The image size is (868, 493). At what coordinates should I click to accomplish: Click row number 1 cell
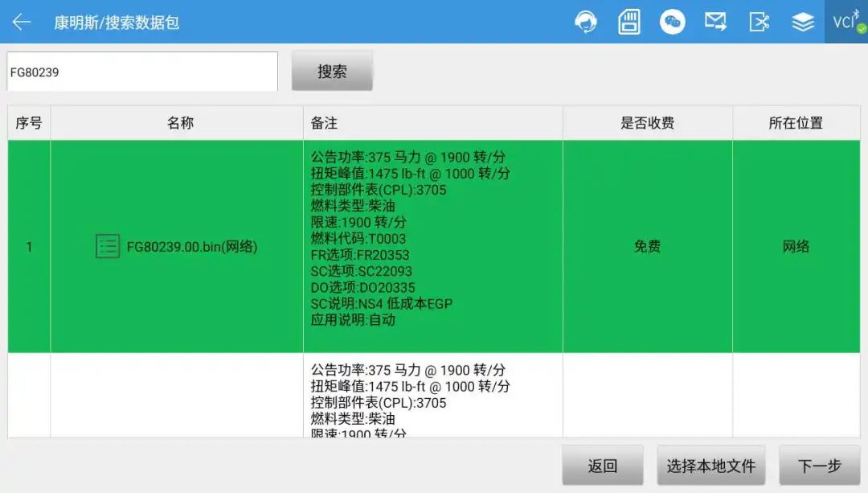coord(29,246)
